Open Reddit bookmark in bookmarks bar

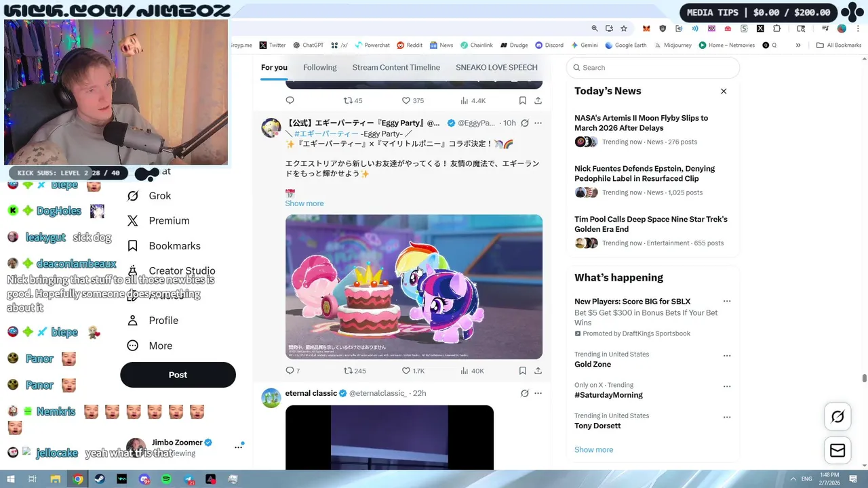tap(410, 45)
